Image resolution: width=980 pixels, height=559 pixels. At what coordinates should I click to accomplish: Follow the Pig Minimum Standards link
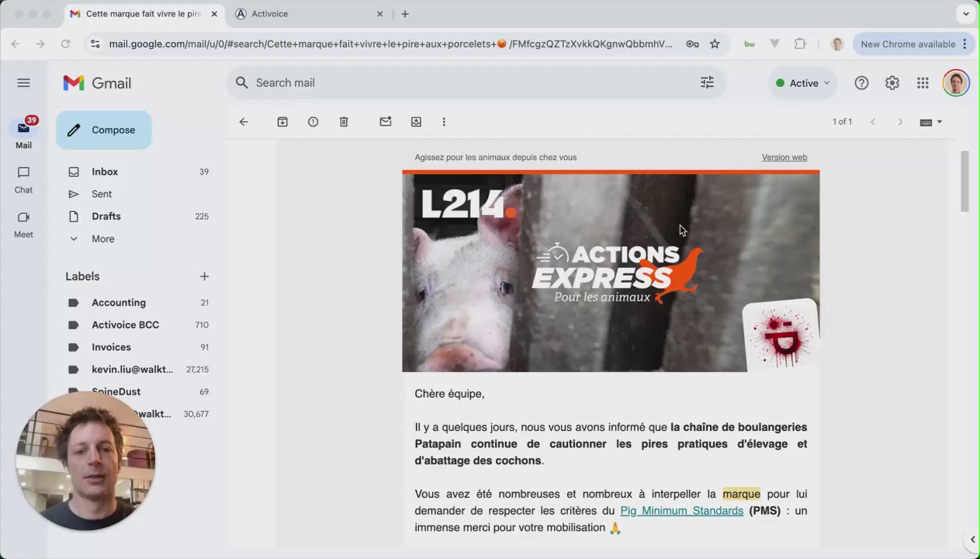tap(681, 511)
